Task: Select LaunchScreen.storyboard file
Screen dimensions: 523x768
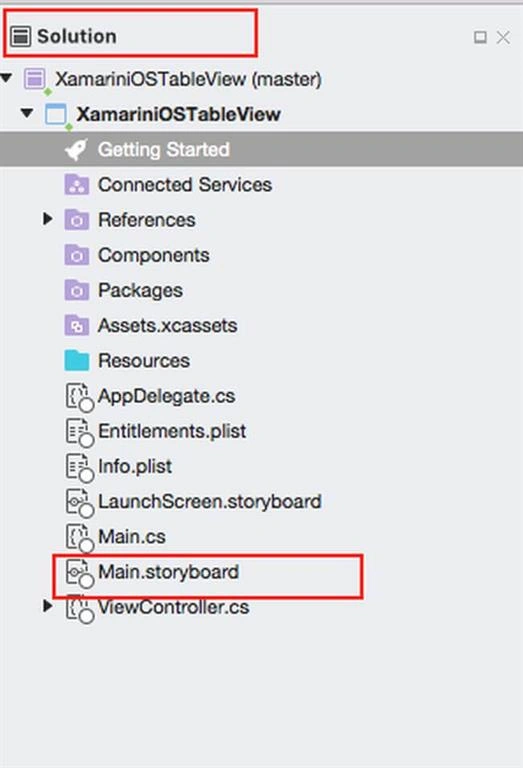Action: point(210,502)
